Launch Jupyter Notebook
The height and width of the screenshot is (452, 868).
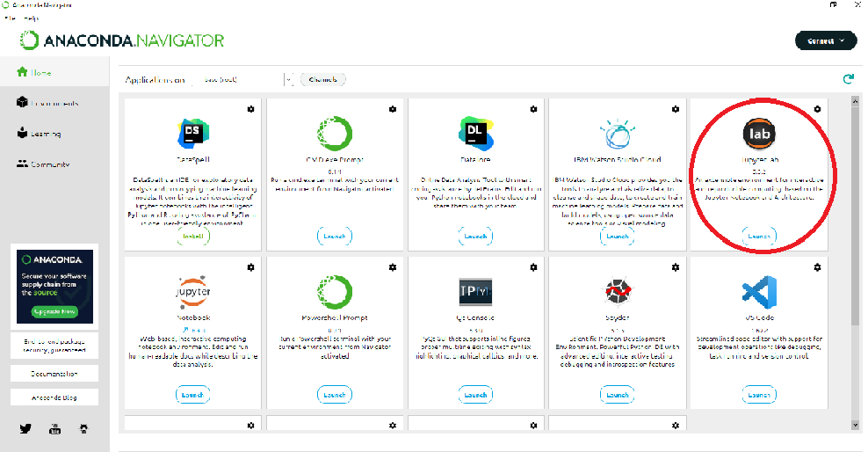click(193, 395)
